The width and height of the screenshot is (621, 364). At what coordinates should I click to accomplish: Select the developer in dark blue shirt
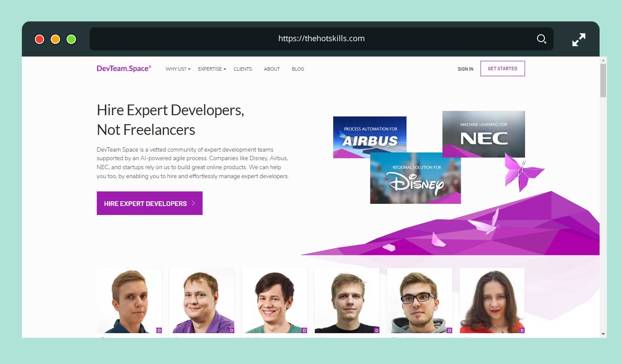pos(129,301)
